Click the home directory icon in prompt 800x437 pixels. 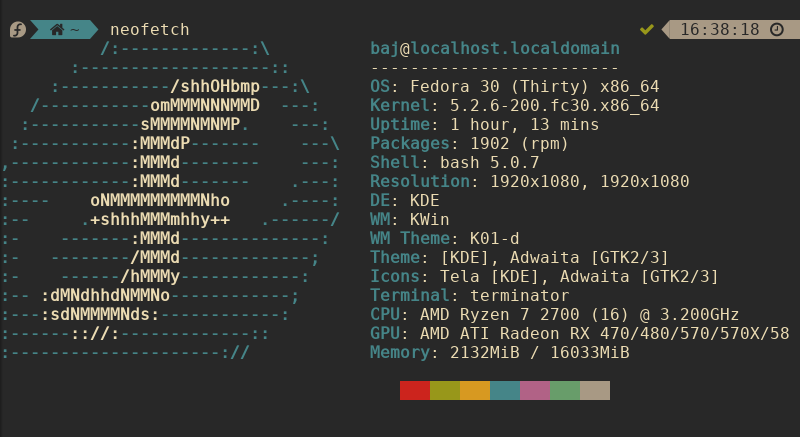coord(57,30)
